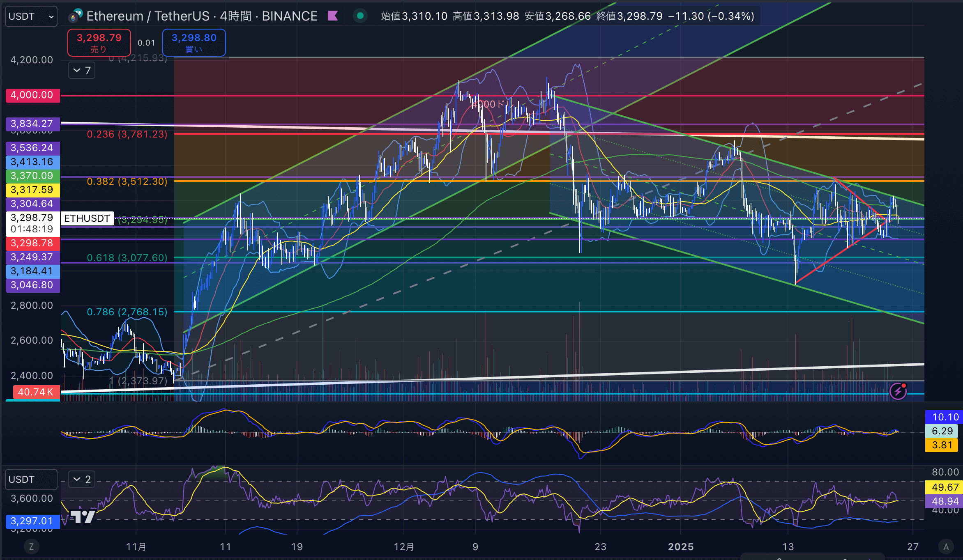The image size is (963, 560).
Task: Open Ethereum / TetherUS symbol title
Action: 202,16
